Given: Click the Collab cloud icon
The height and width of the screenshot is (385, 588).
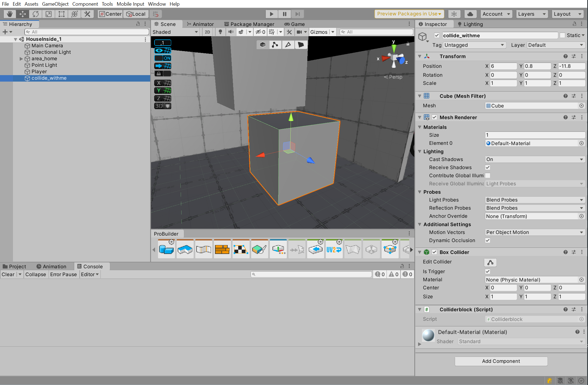Looking at the screenshot, I should 470,14.
